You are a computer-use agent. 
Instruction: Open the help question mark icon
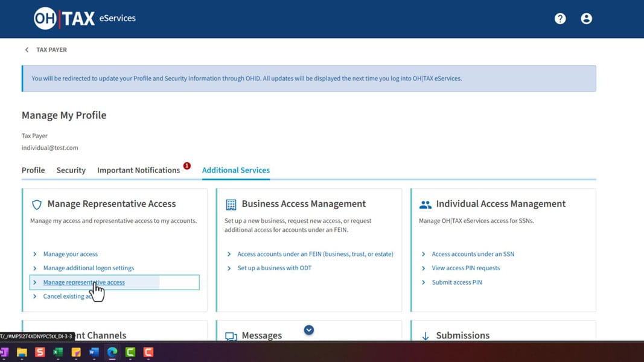pyautogui.click(x=560, y=19)
